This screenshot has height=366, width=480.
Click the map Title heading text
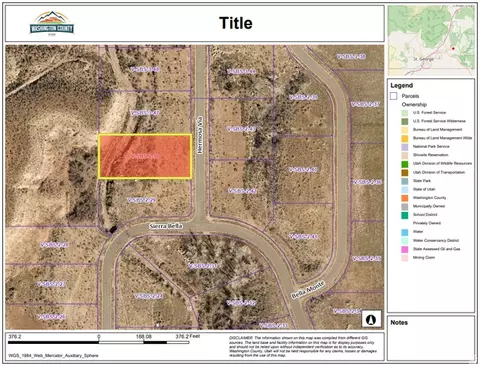point(236,23)
